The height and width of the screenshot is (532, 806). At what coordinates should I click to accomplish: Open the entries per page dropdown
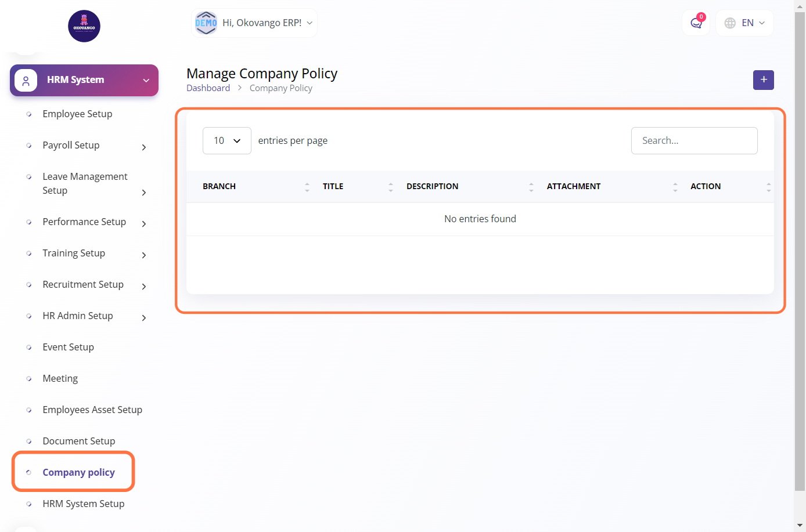point(226,141)
